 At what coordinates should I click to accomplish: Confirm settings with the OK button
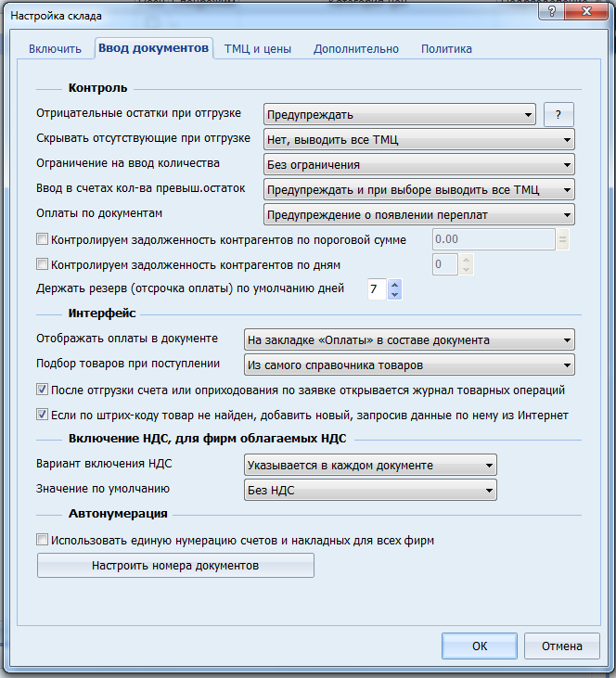[x=479, y=646]
